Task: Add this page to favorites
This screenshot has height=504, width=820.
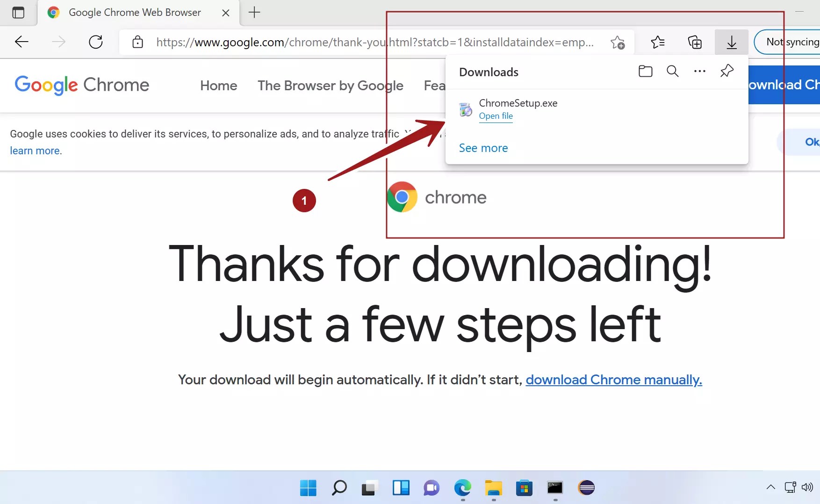Action: point(618,43)
